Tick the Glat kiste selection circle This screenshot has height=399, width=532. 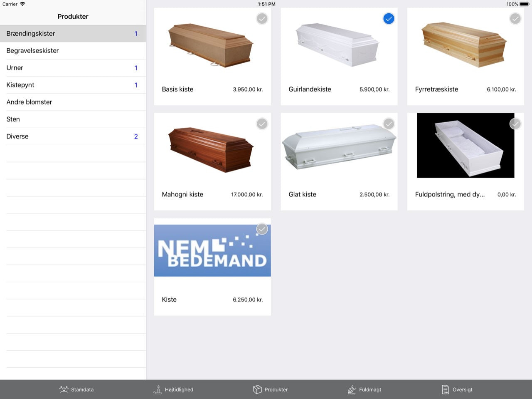[389, 124]
